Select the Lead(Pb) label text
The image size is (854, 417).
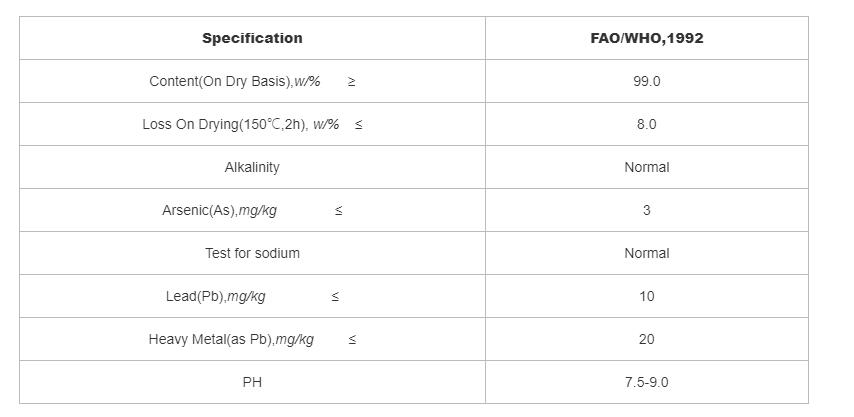pyautogui.click(x=216, y=296)
